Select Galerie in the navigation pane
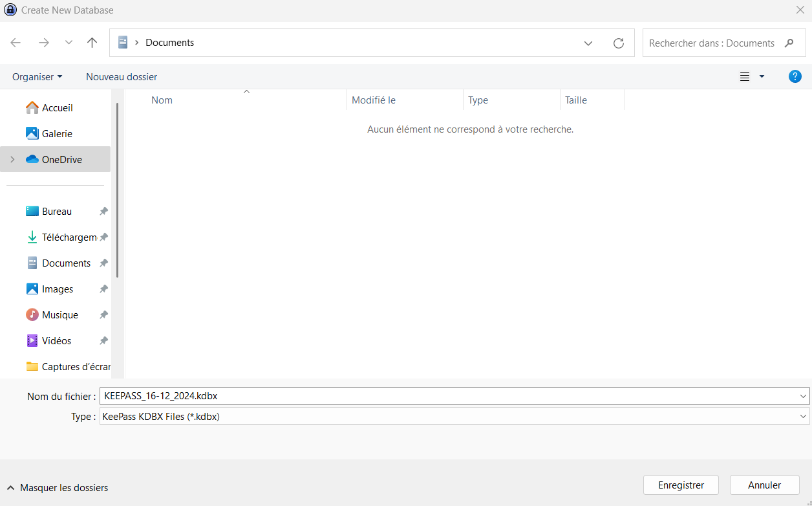 pos(57,134)
